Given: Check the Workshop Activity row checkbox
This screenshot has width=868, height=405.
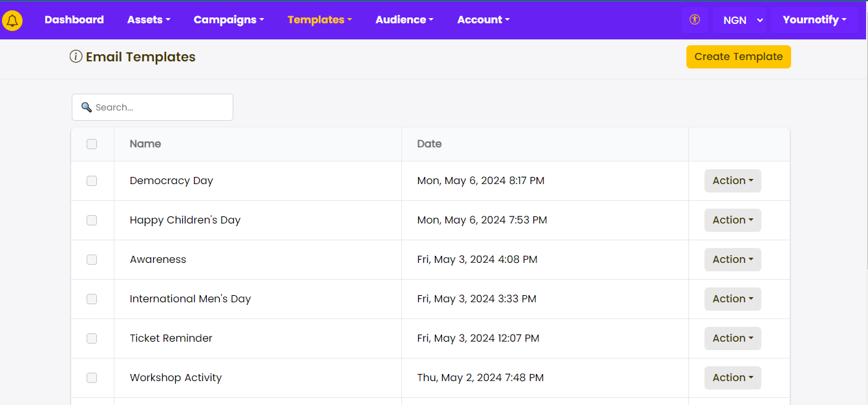Looking at the screenshot, I should [x=92, y=378].
